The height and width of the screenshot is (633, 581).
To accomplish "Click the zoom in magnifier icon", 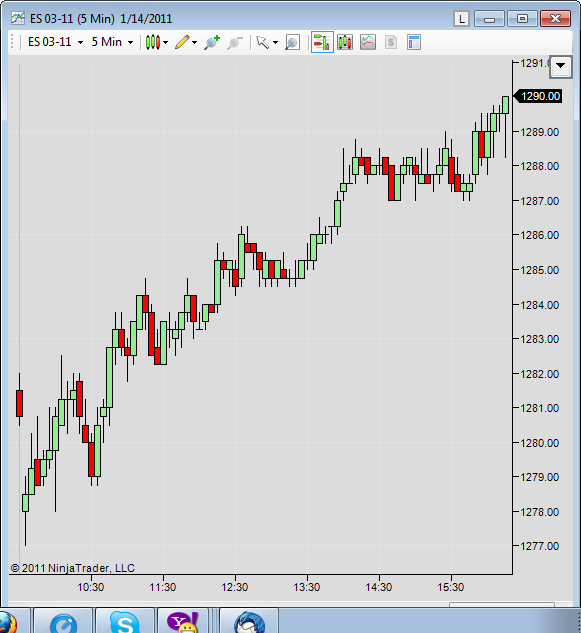I will click(212, 42).
